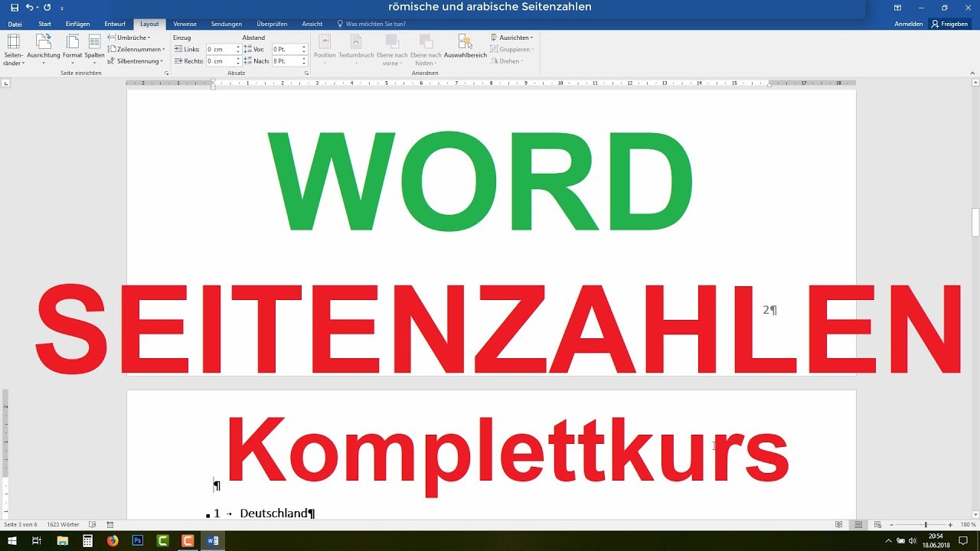Switch to read mode view icon
980x551 pixels.
coord(839,524)
